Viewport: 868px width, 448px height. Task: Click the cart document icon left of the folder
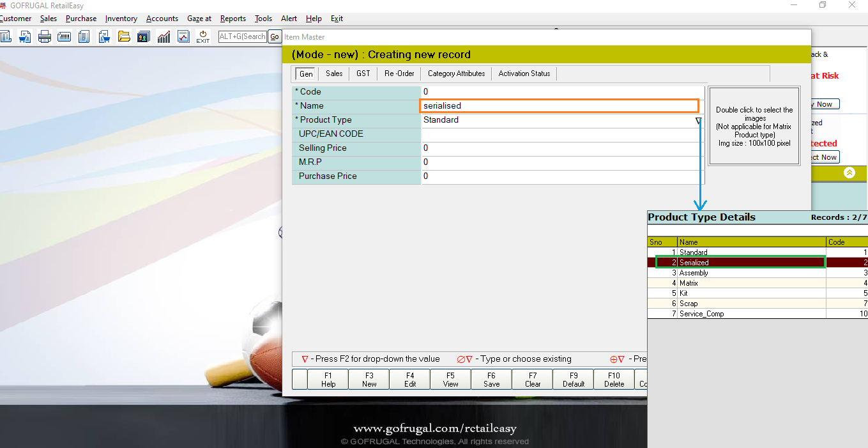point(104,36)
